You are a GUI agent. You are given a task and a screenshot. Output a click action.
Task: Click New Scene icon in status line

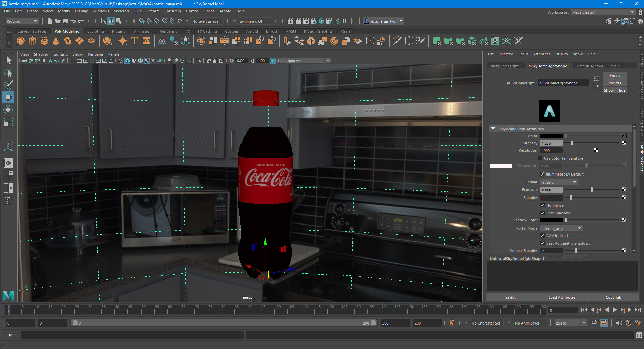pyautogui.click(x=50, y=21)
